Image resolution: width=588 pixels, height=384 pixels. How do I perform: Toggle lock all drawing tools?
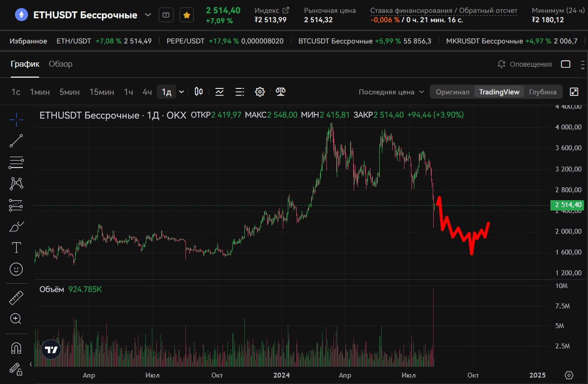[x=16, y=369]
